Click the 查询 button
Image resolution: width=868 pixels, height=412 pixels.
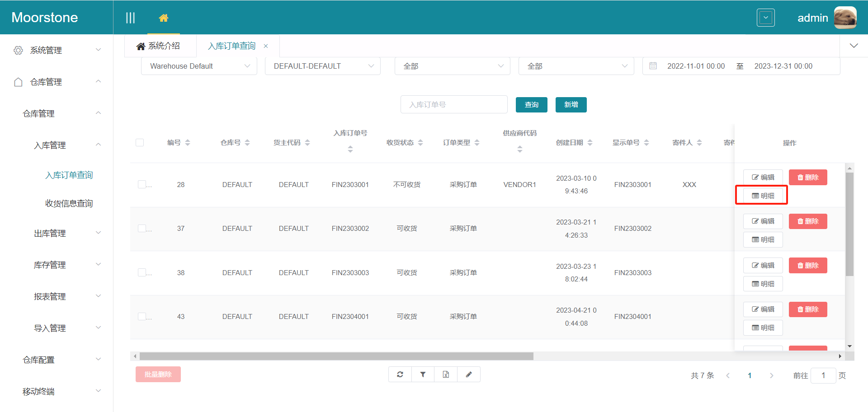531,105
